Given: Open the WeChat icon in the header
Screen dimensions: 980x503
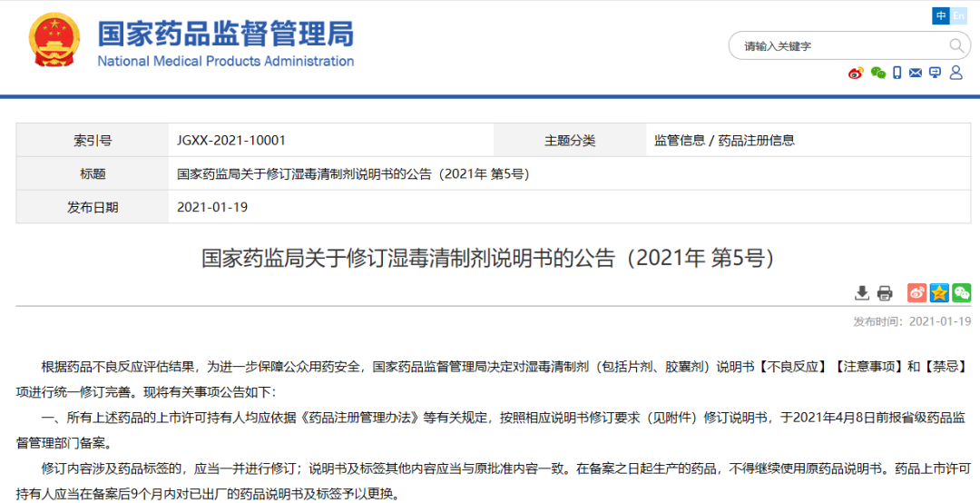Looking at the screenshot, I should (x=877, y=73).
